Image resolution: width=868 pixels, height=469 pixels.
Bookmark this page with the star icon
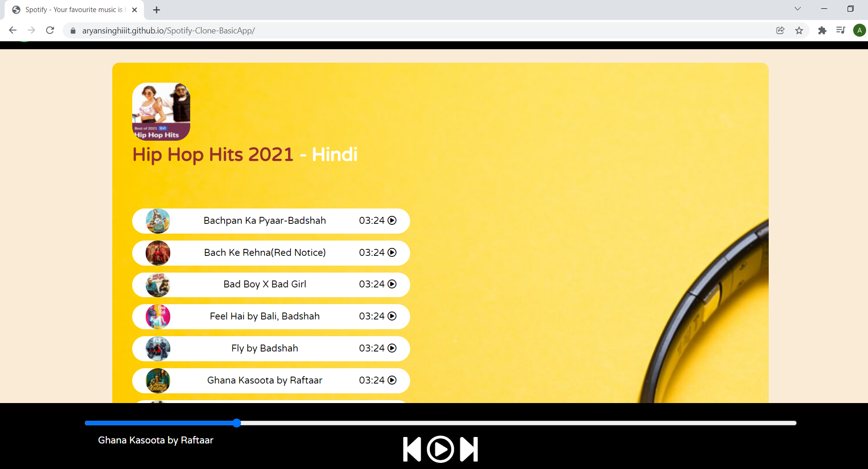pyautogui.click(x=799, y=30)
